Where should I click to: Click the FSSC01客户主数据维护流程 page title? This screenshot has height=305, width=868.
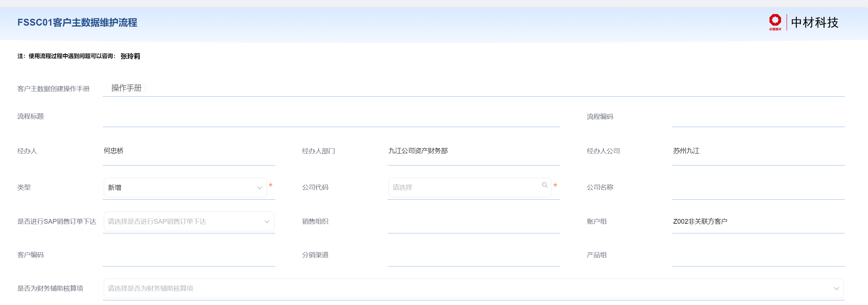78,23
